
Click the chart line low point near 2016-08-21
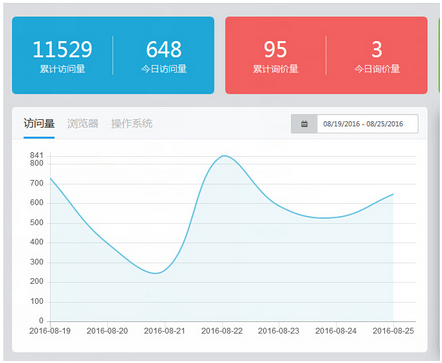[x=155, y=273]
